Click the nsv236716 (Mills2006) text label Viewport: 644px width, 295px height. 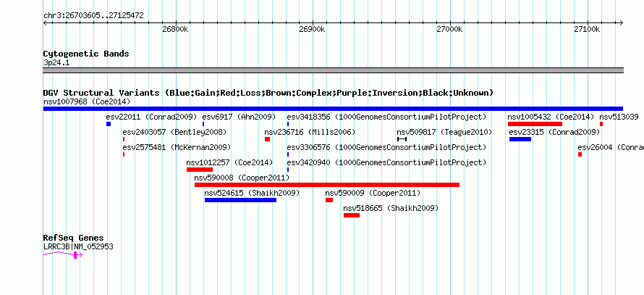tap(310, 132)
